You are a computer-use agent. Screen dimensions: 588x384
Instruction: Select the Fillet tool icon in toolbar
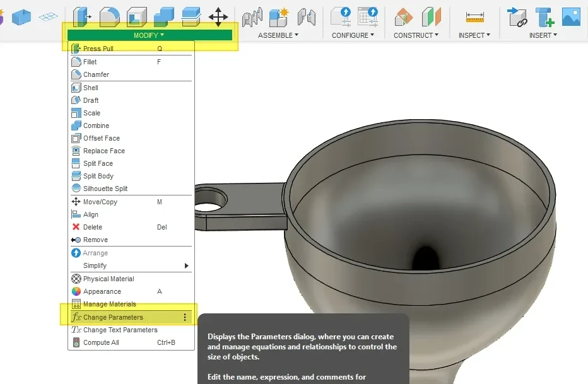coord(110,17)
